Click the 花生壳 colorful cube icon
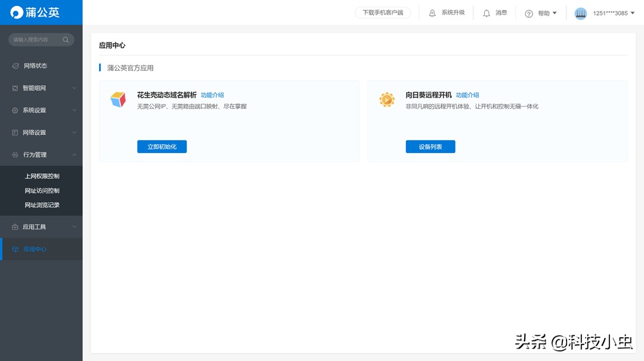The height and width of the screenshot is (361, 644). coord(118,99)
